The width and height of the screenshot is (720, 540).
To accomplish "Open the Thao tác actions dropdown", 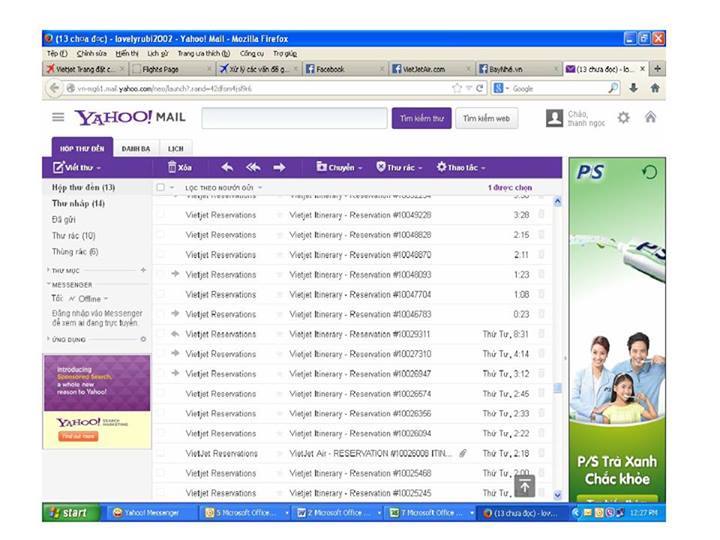I will (461, 167).
